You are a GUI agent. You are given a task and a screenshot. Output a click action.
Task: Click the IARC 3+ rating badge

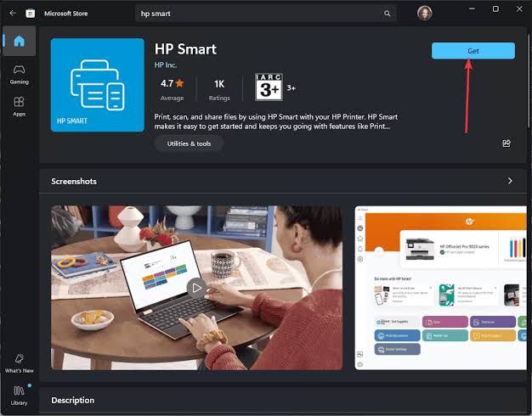(269, 87)
